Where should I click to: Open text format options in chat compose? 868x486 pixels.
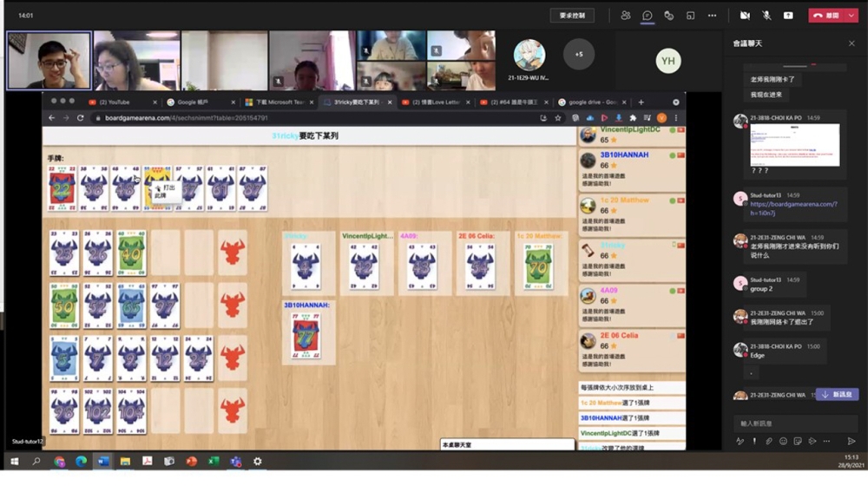(x=740, y=441)
